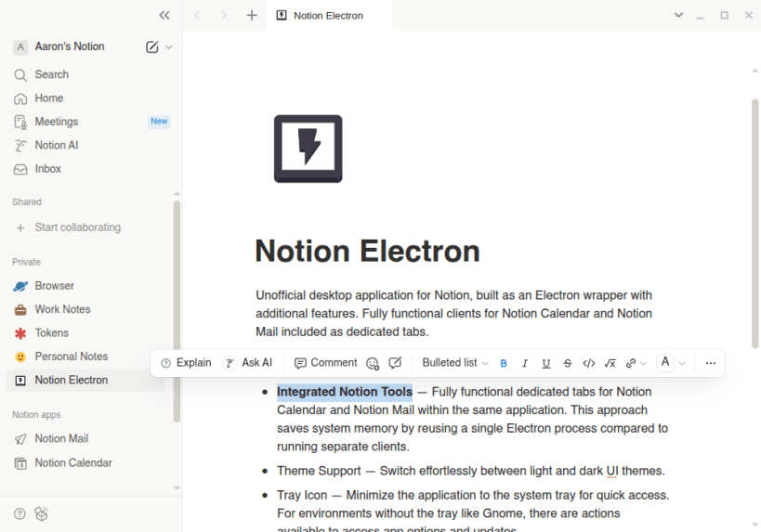Click Explain in the formatting toolbar
The width and height of the screenshot is (761, 532).
pos(187,363)
